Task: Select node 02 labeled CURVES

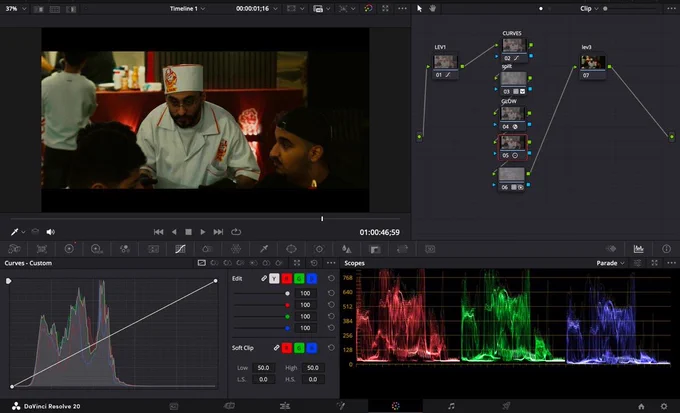Action: click(x=514, y=49)
